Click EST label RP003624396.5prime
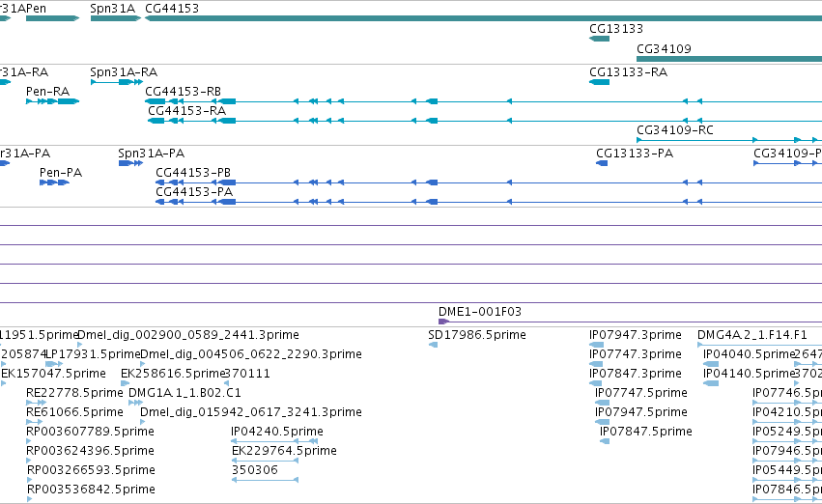Viewport: 822px width, 504px height. point(91,451)
